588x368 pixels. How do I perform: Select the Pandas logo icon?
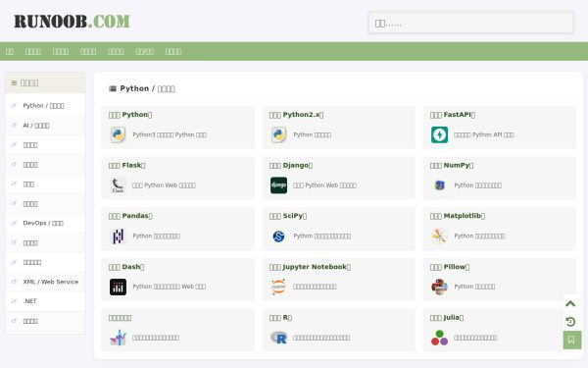[x=118, y=237]
